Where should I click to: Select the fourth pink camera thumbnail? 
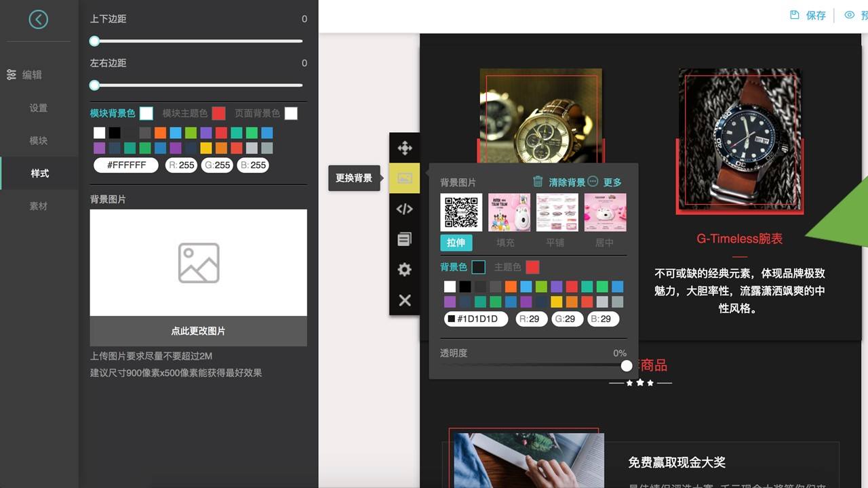pyautogui.click(x=606, y=212)
